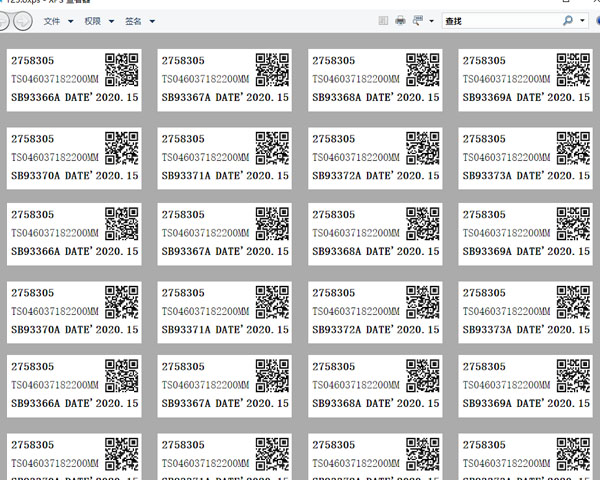
Task: Open the 权限 menu
Action: pyautogui.click(x=93, y=21)
